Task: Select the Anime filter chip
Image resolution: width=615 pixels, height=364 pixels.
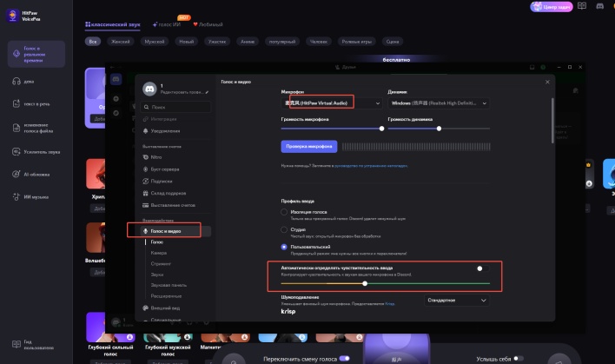Action: [x=248, y=41]
